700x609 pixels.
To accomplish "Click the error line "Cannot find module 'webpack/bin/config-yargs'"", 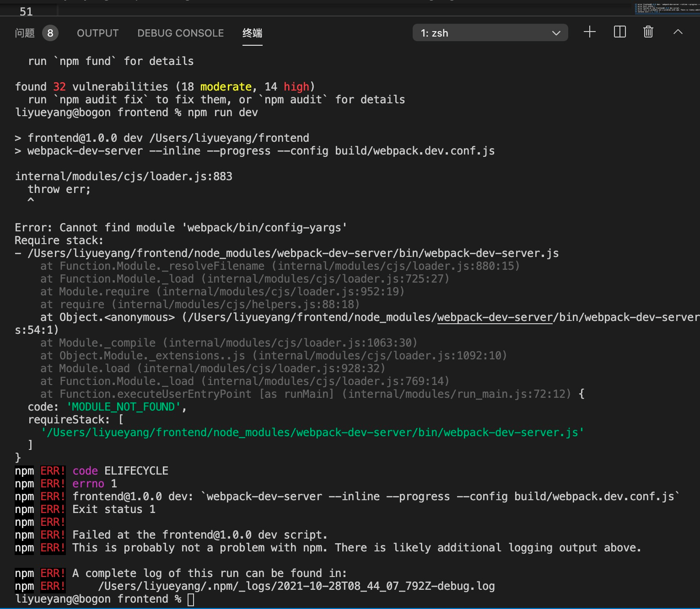I will 181,228.
